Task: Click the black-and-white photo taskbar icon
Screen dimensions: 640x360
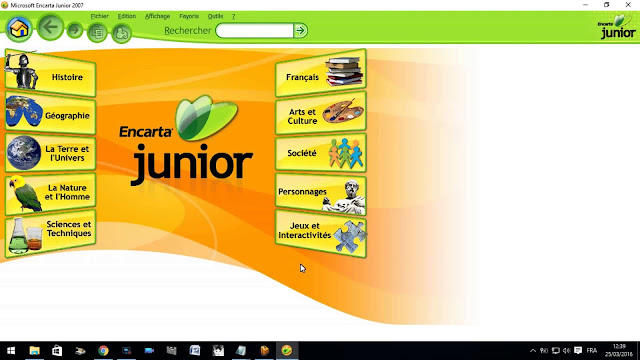Action: pyautogui.click(x=218, y=351)
